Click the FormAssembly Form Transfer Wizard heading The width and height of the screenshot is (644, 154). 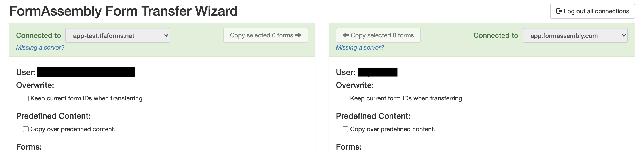(123, 11)
